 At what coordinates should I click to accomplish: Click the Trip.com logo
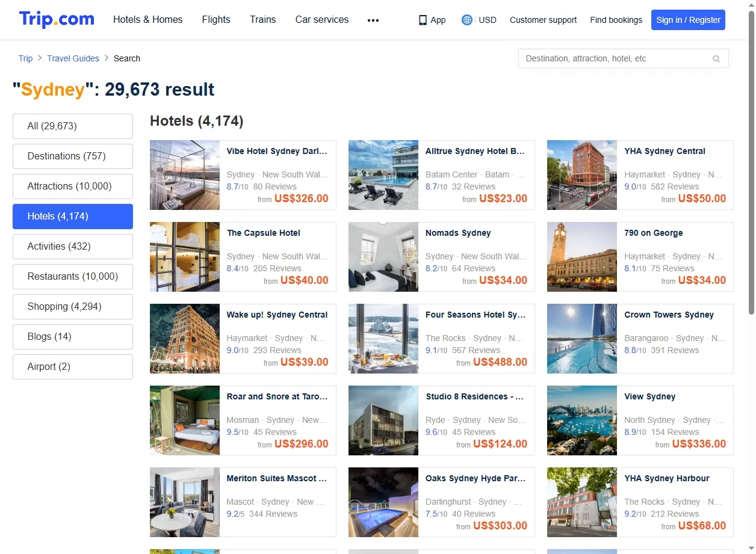tap(57, 19)
